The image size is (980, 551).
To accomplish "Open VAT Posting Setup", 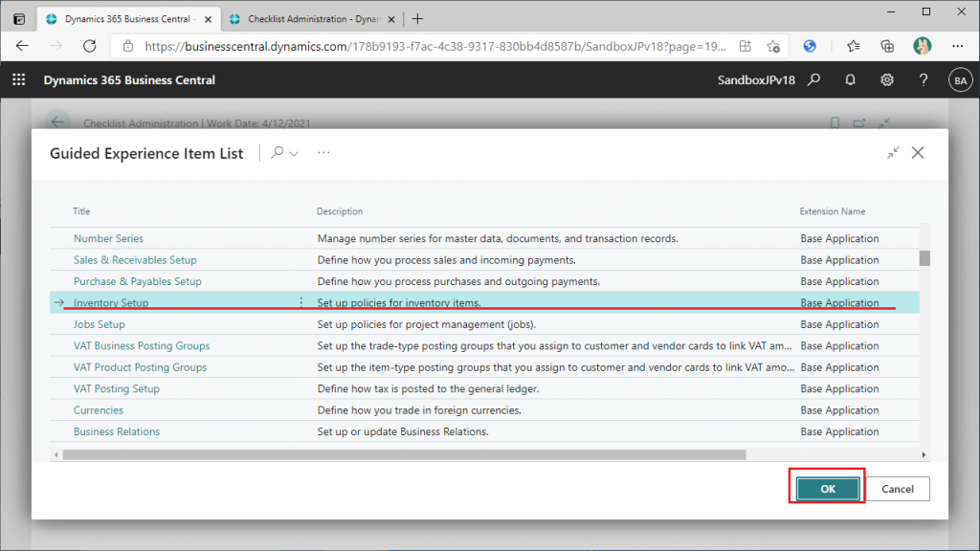I will (116, 388).
